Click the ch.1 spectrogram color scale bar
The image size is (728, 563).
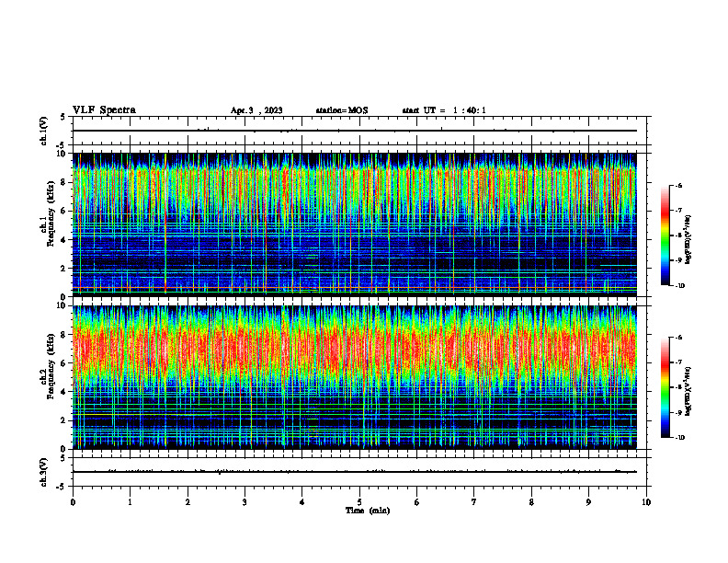[x=665, y=236]
